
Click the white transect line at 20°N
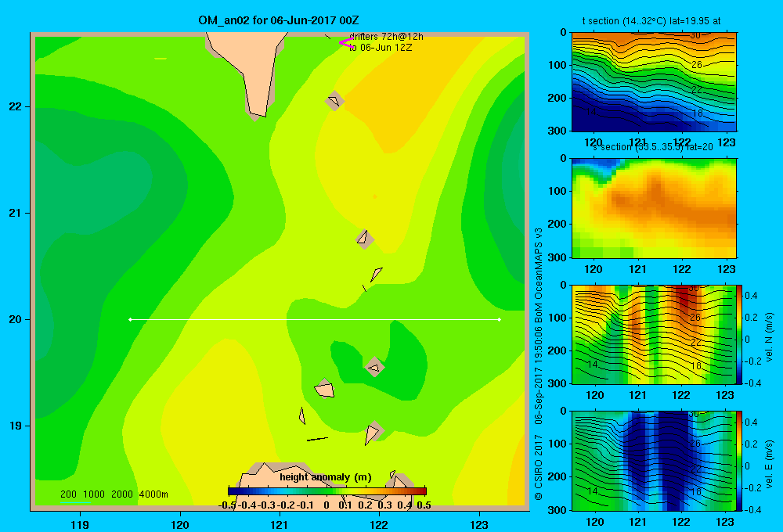pos(315,319)
